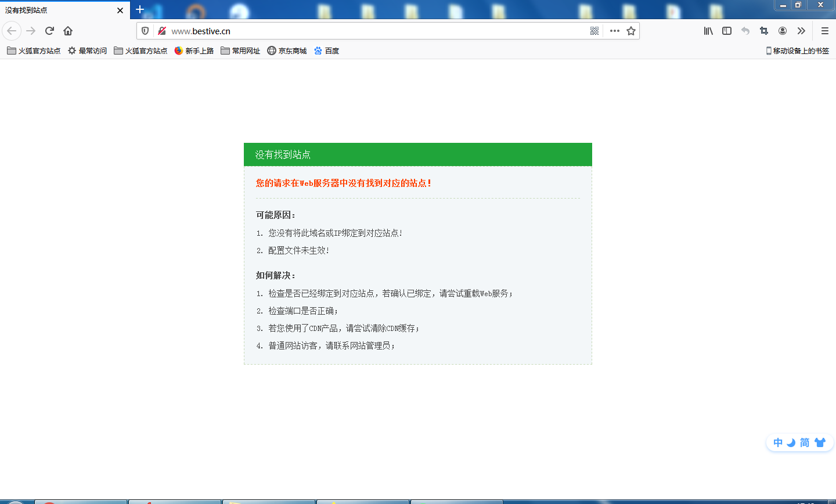Open page actions three-dot menu
The width and height of the screenshot is (836, 504).
(x=615, y=31)
